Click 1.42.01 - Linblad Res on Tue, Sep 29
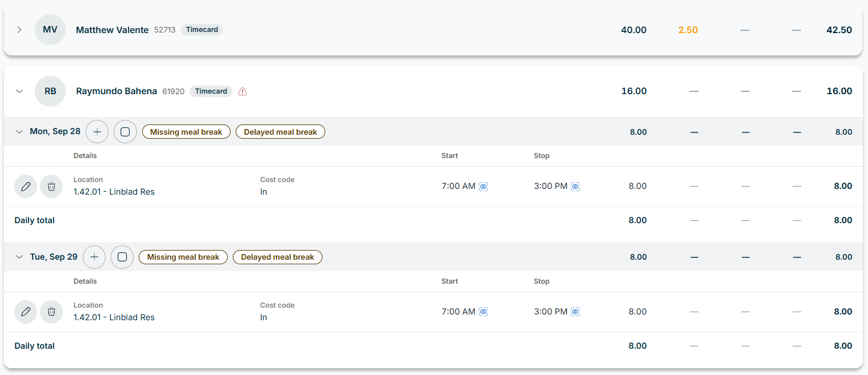This screenshot has height=375, width=868. [114, 317]
